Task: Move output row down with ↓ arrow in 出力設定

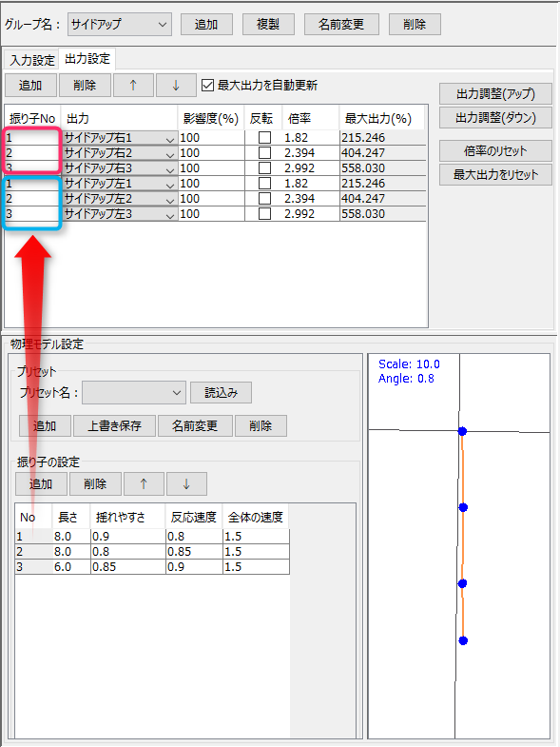Action: (x=176, y=86)
